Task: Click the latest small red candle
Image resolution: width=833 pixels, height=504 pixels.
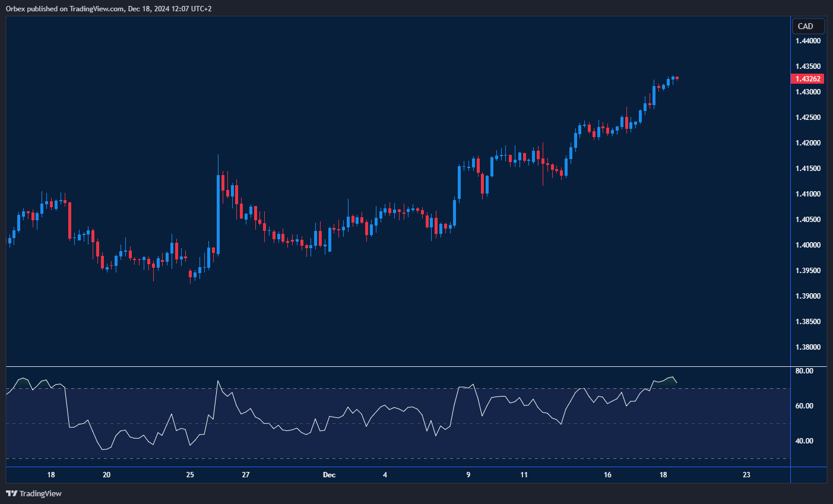Action: point(677,78)
